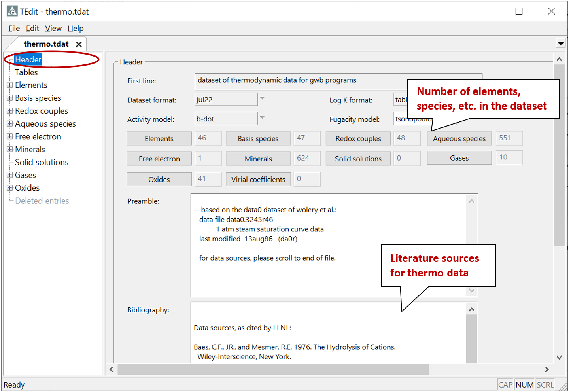The width and height of the screenshot is (569, 392).
Task: Select Header in the tree
Action: click(28, 59)
